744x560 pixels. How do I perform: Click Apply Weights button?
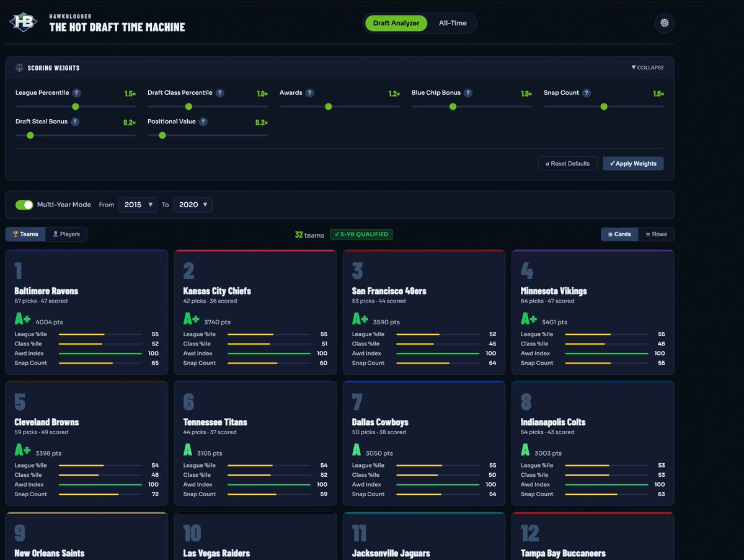point(633,164)
